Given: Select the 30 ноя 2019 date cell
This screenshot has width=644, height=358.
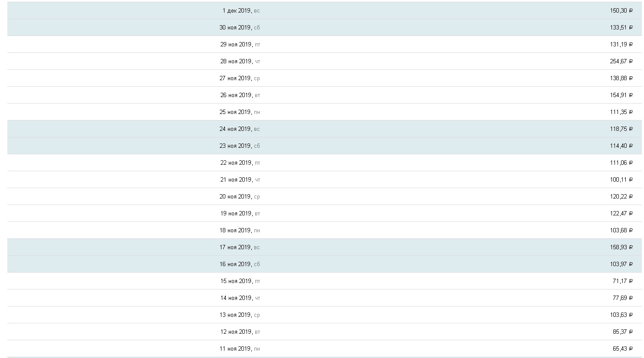Looking at the screenshot, I should (x=239, y=27).
